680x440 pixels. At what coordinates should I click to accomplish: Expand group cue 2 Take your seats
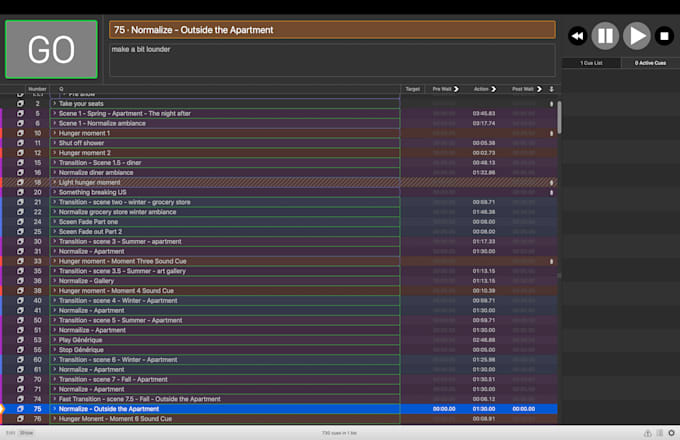click(55, 104)
